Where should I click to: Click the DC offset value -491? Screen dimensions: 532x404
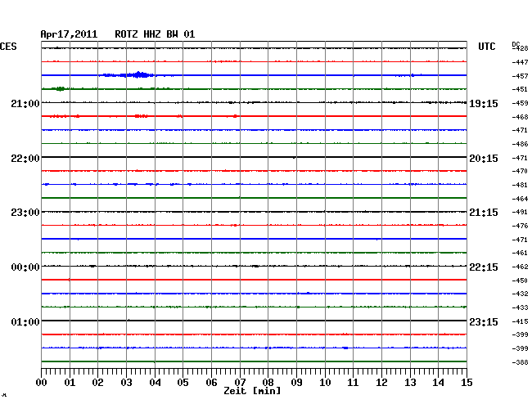[520, 212]
